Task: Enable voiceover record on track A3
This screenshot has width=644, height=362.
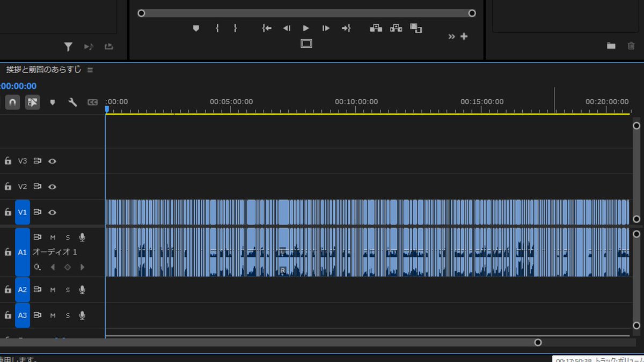Action: point(82,315)
